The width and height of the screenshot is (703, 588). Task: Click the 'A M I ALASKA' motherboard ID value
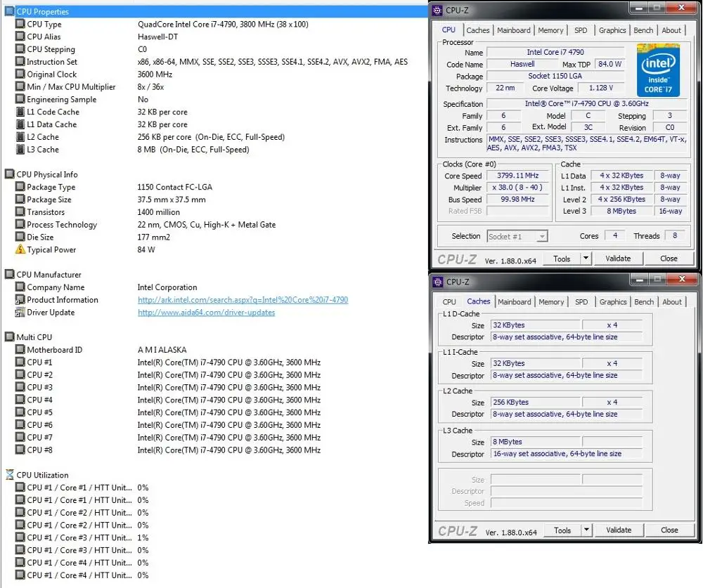tap(162, 350)
